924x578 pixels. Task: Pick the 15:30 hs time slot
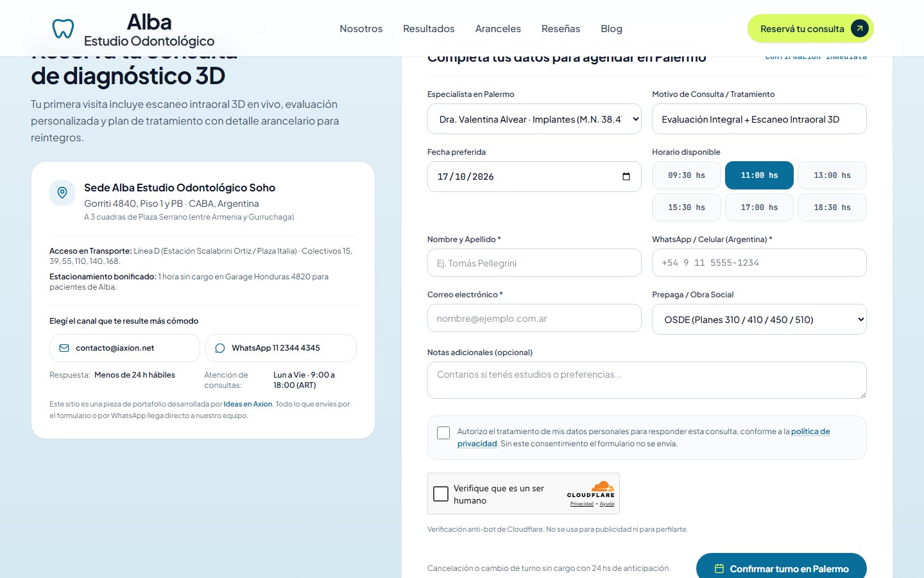coord(687,207)
